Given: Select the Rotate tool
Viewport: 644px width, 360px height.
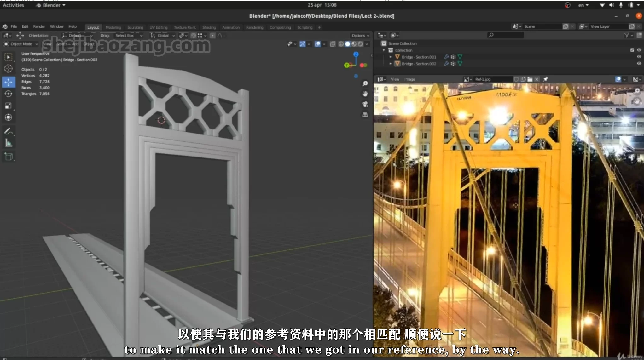Looking at the screenshot, I should [9, 94].
